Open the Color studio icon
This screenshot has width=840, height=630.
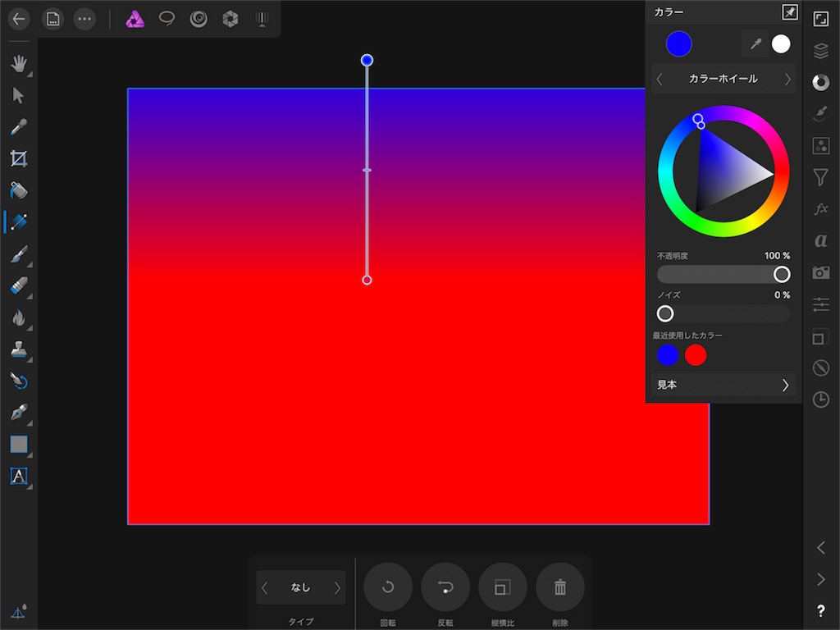(820, 83)
